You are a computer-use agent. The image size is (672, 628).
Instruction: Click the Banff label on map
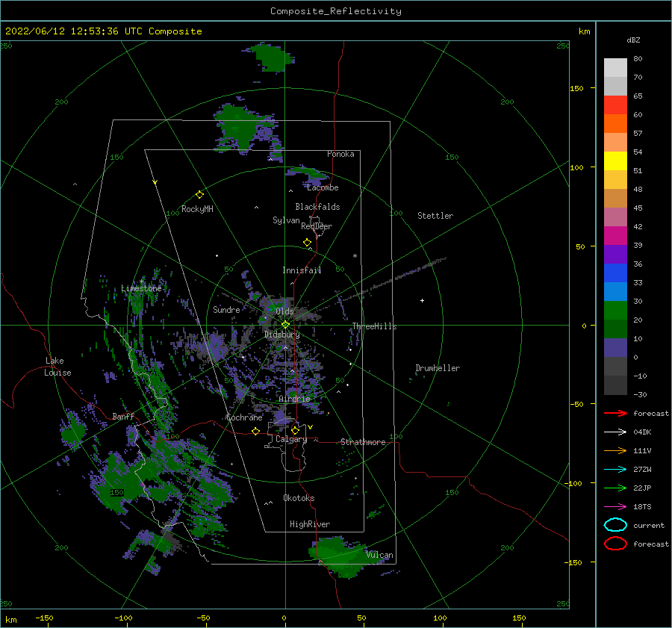click(123, 416)
